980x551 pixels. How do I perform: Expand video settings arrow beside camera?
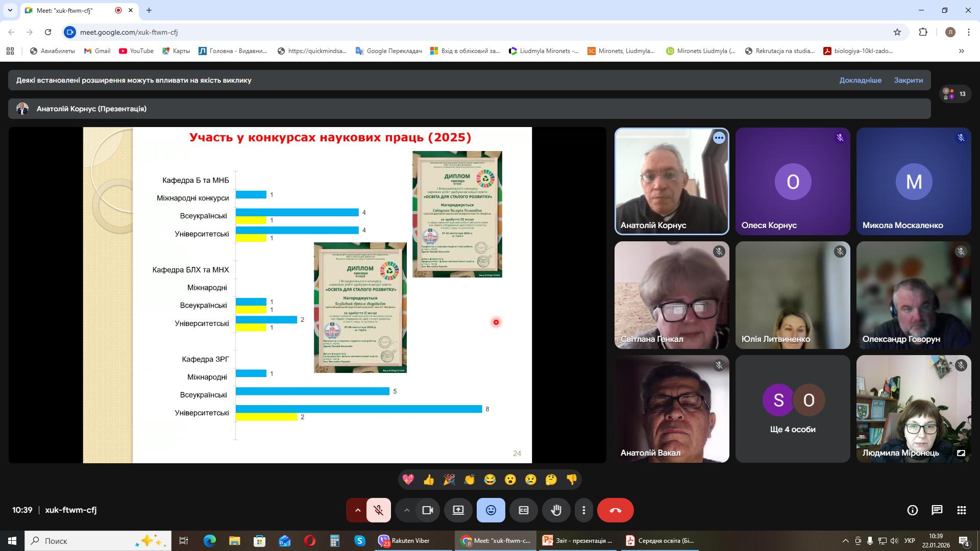pos(406,510)
